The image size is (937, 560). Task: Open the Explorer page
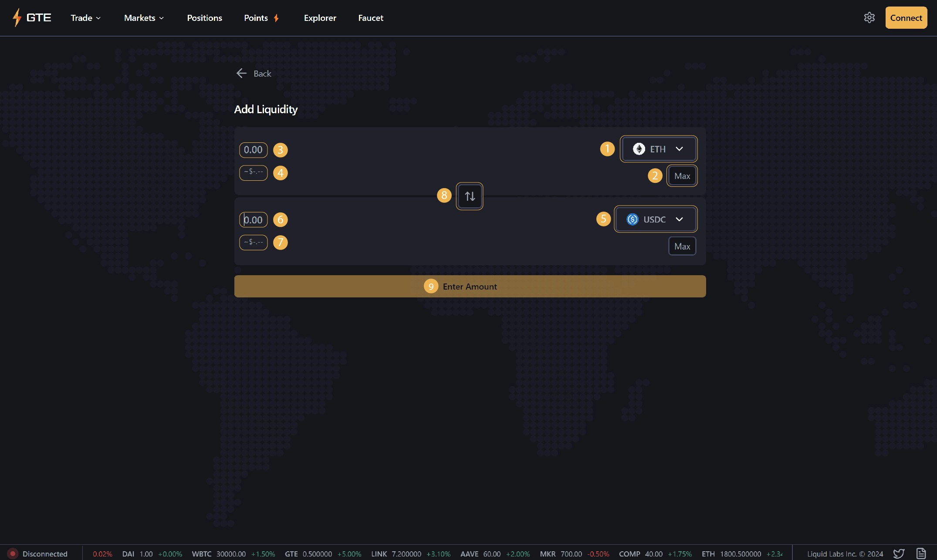[320, 18]
